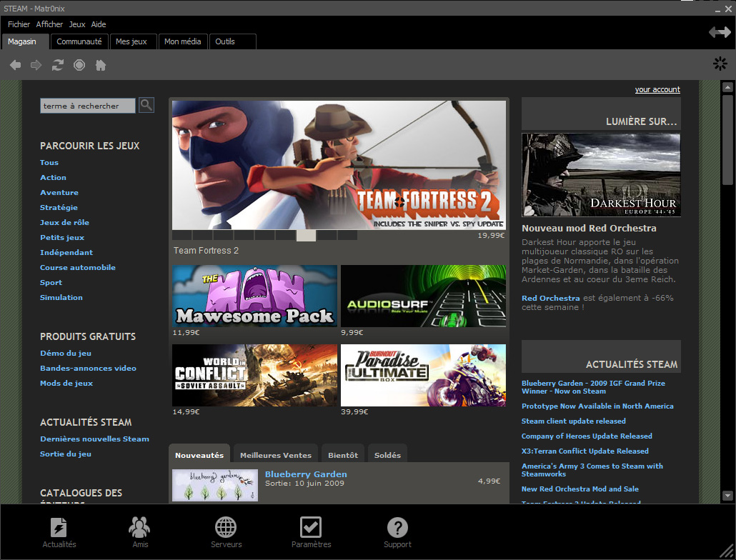Open The Maw Mawesome Pack thumbnail
The height and width of the screenshot is (560, 736).
(254, 296)
